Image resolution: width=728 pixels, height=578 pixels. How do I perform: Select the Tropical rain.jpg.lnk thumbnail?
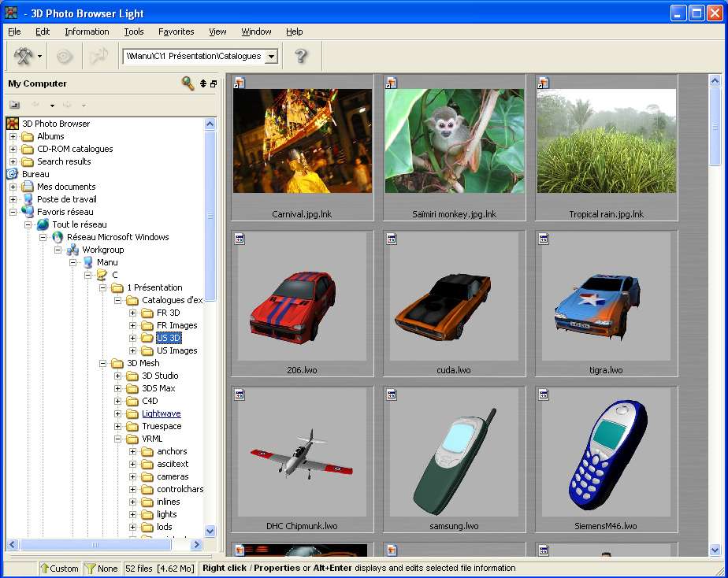pos(607,147)
